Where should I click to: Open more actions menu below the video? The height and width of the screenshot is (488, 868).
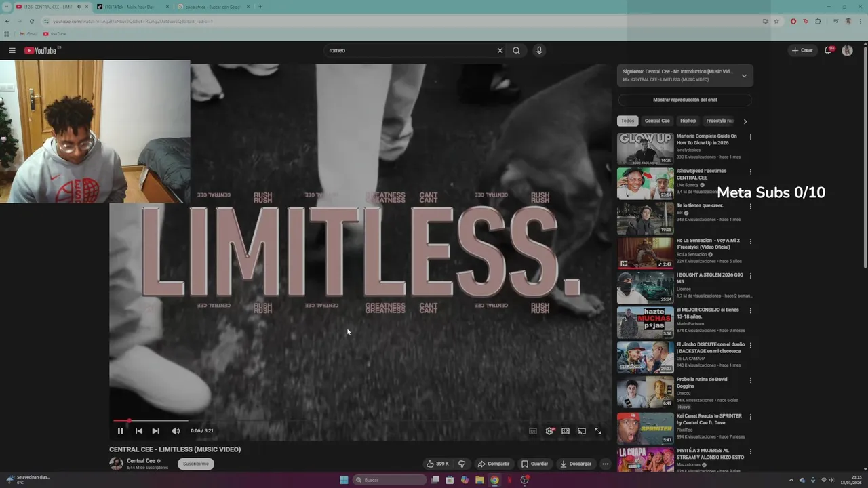pos(606,464)
